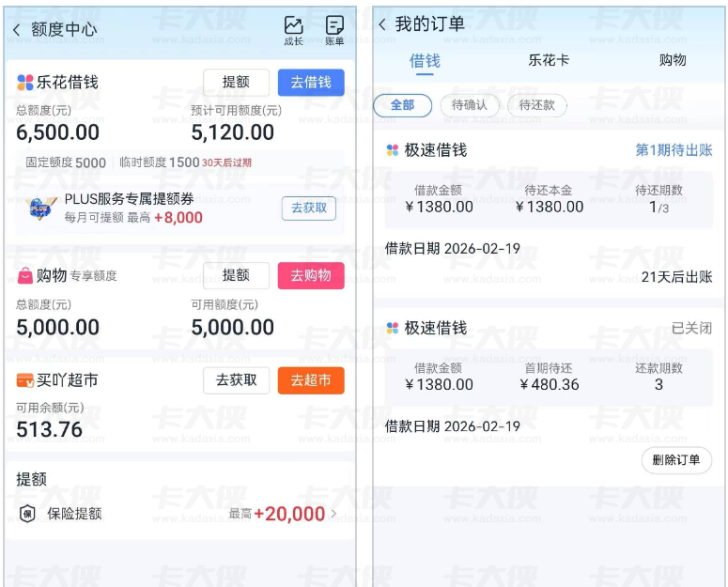Click the 买吖超市 card icon
728x587 pixels.
[x=25, y=380]
